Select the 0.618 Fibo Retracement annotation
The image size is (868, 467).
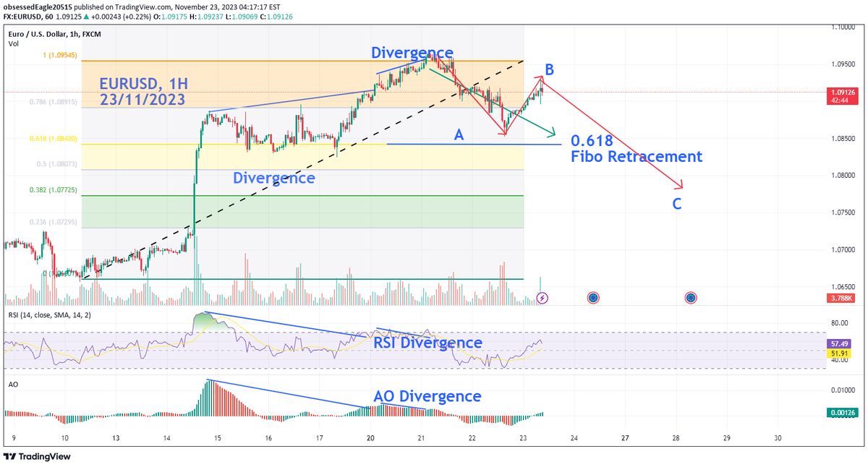tap(636, 148)
